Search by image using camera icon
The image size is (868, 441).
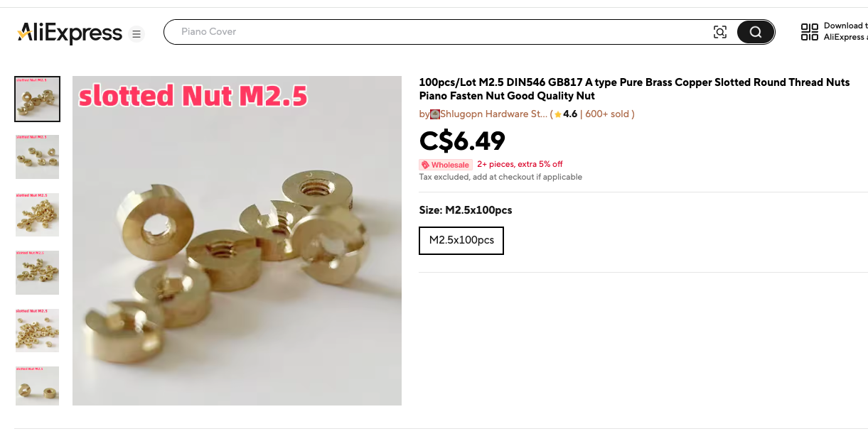(x=720, y=32)
